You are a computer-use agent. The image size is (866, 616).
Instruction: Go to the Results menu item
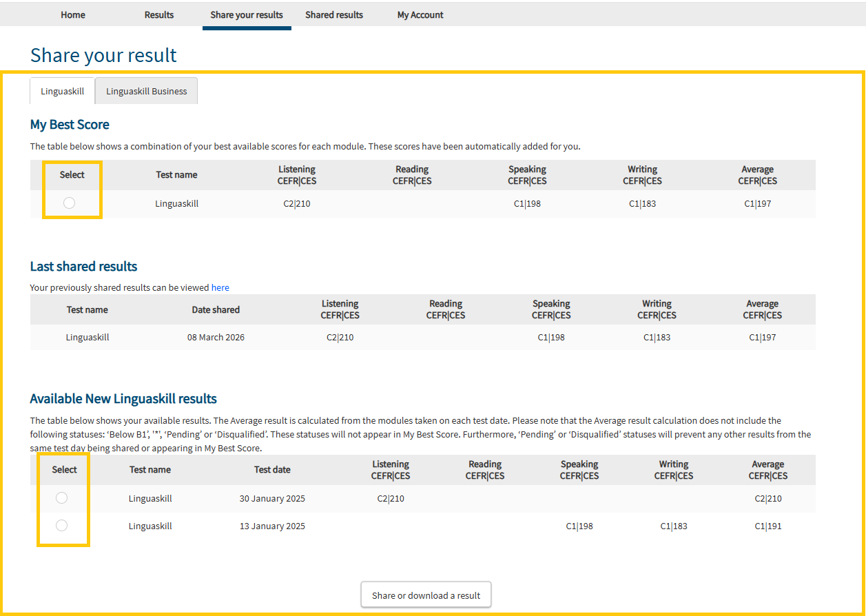pos(159,14)
